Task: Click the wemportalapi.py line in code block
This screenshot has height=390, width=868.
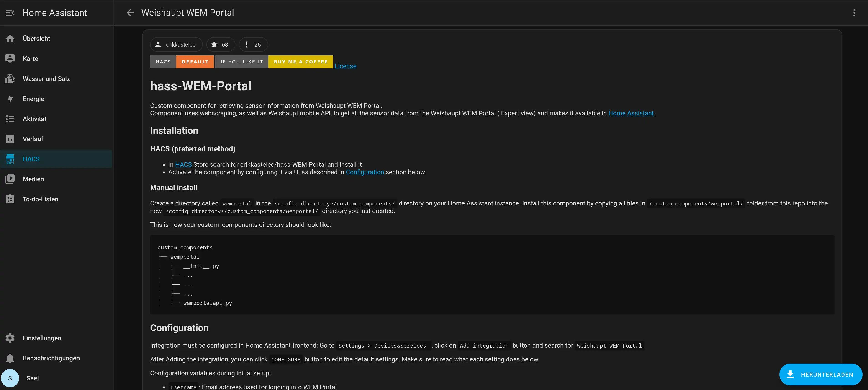Action: (208, 303)
